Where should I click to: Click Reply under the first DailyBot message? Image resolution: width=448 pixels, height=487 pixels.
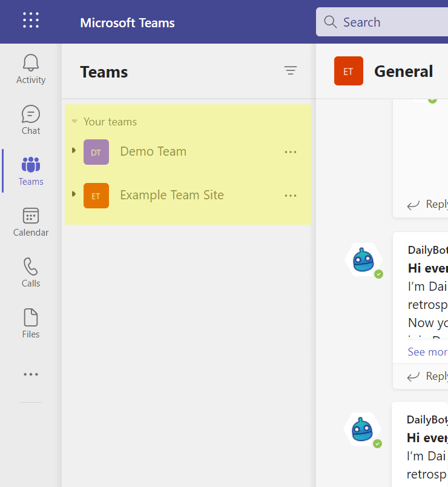428,376
